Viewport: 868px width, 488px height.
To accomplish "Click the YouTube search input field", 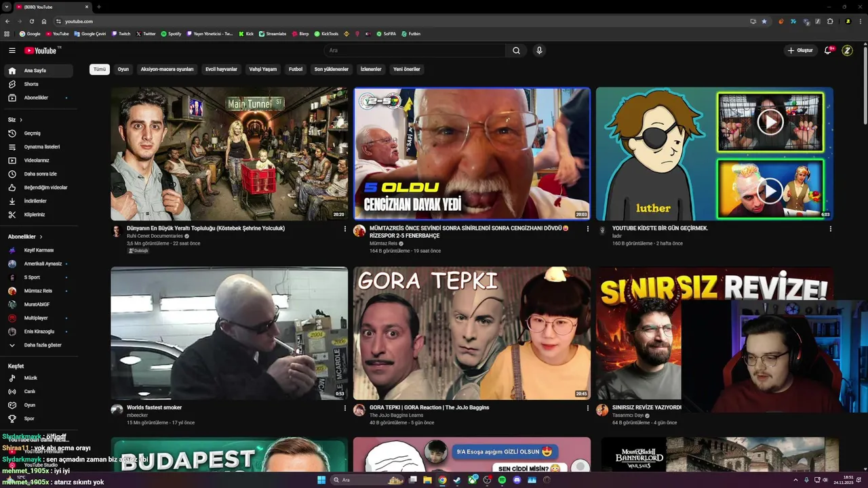I will tap(414, 50).
